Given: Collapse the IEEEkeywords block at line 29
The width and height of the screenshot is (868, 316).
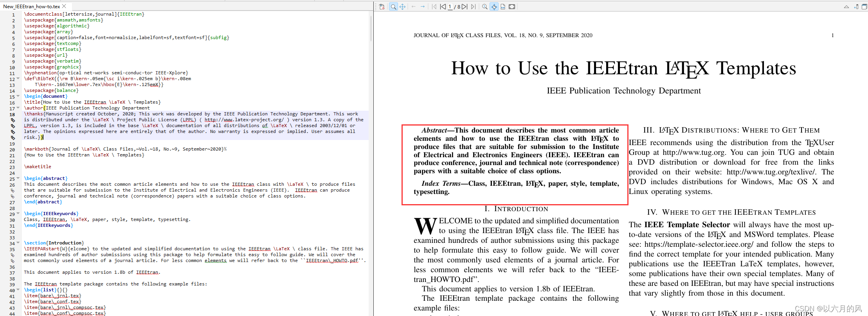Looking at the screenshot, I should point(18,214).
